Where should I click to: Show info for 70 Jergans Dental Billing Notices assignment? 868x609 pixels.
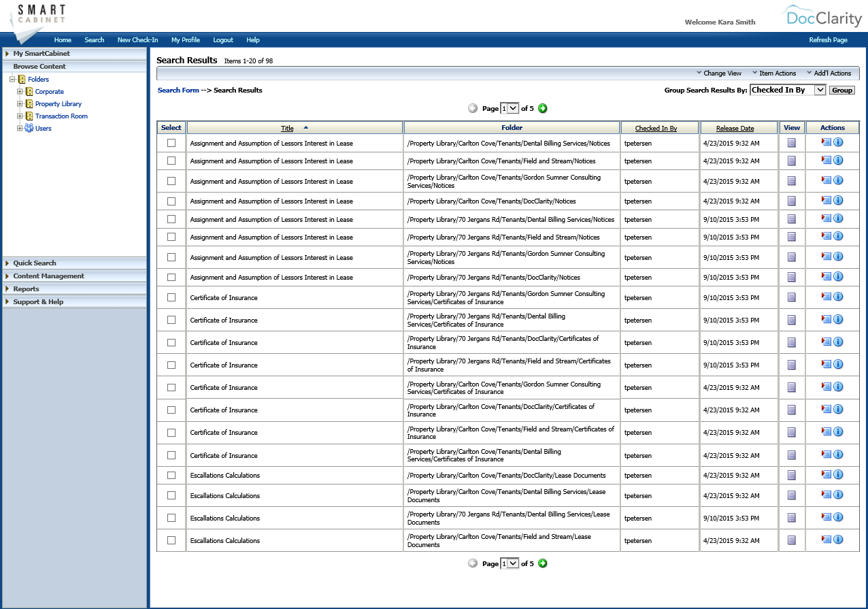[x=838, y=218]
